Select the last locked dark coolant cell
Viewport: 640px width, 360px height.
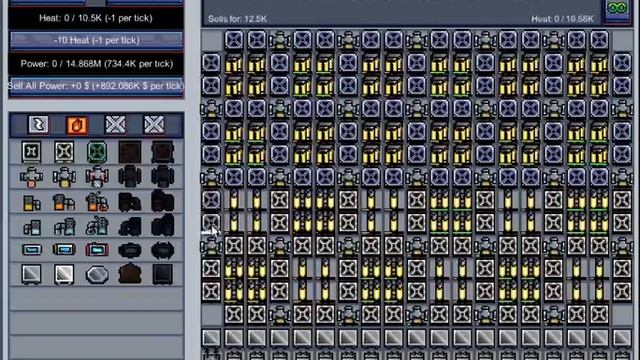(x=162, y=250)
